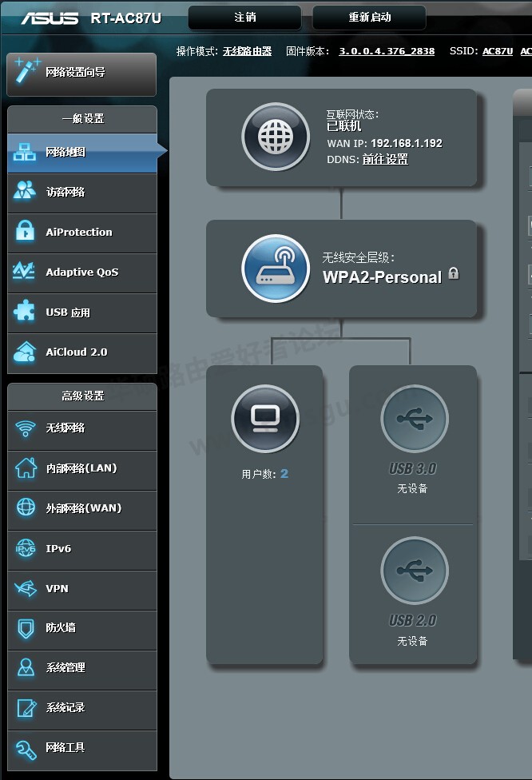This screenshot has width=532, height=780.
Task: Click the 内部网络(LAN) house icon
Action: 26,468
